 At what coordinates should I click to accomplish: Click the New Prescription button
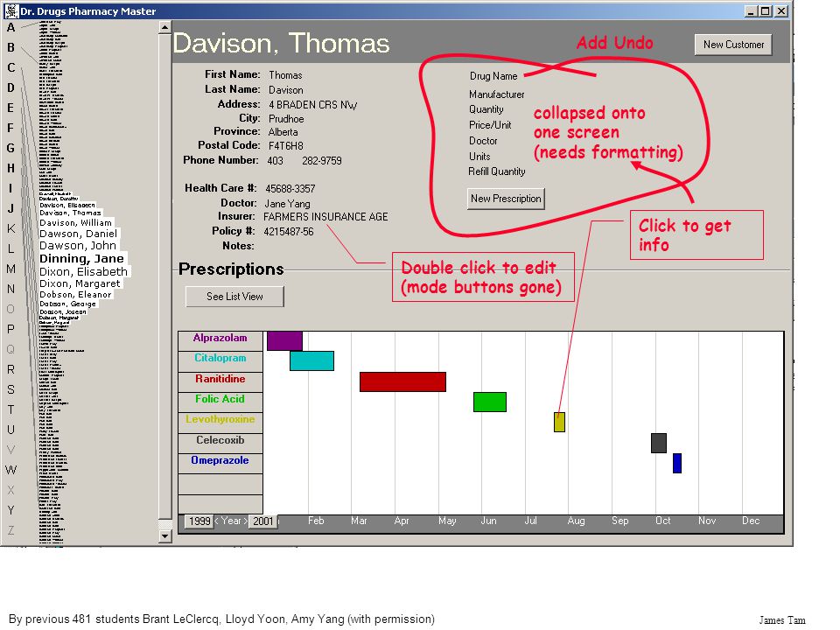click(506, 199)
